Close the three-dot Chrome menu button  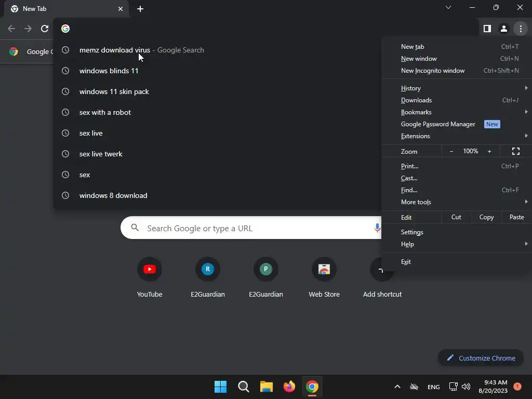click(x=521, y=29)
